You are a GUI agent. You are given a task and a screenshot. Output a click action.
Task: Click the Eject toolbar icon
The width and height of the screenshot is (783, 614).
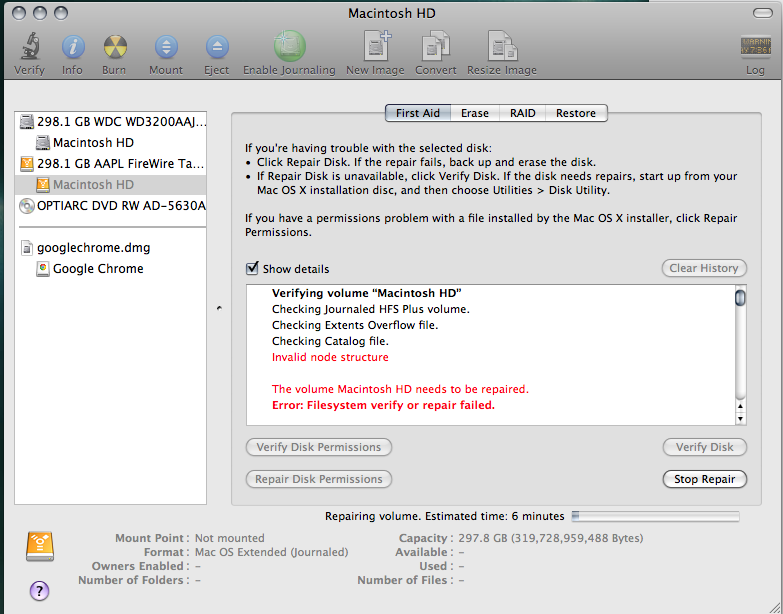pyautogui.click(x=217, y=47)
